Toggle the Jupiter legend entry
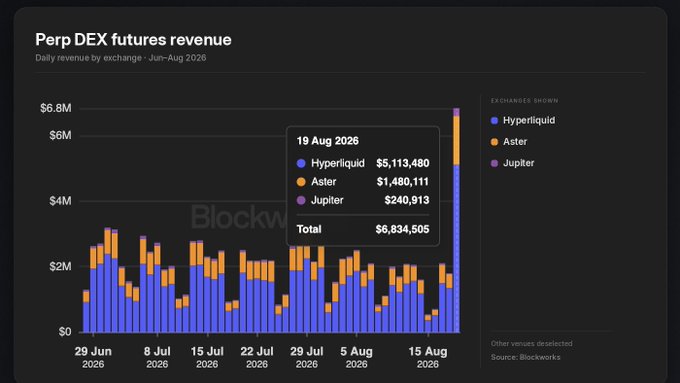This screenshot has width=680, height=383. pos(512,163)
